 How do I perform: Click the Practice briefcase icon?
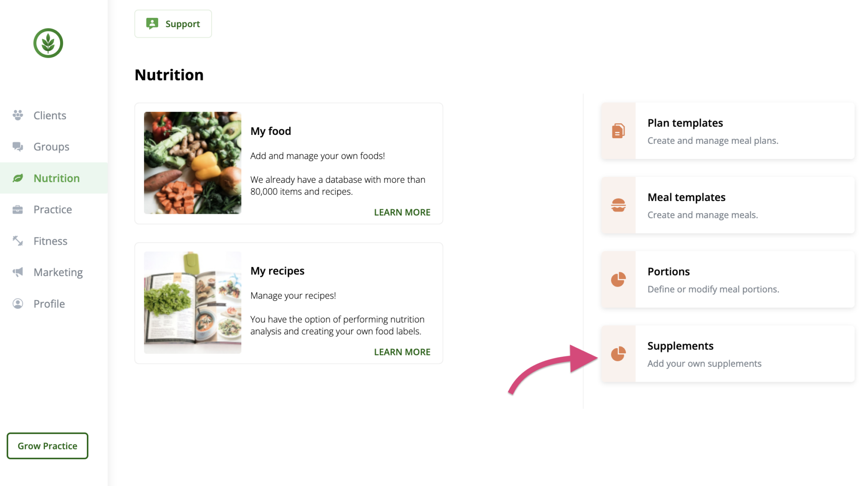(18, 209)
